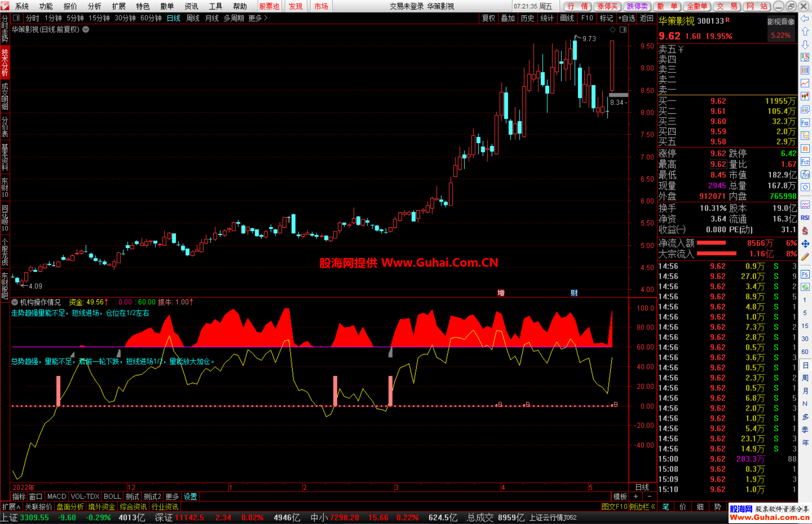Image resolution: width=812 pixels, height=524 pixels.
Task: Click the green refresh icon in sidebar
Action: (x=805, y=287)
